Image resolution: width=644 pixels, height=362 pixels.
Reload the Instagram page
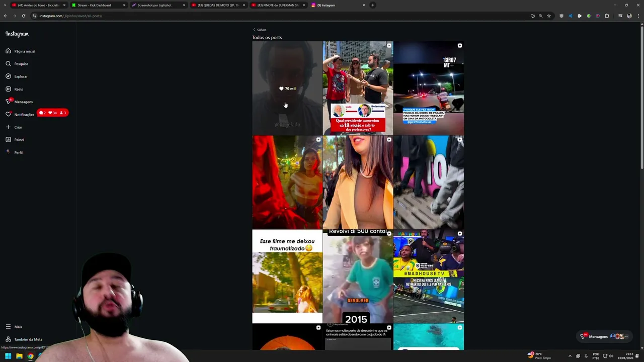pyautogui.click(x=23, y=16)
